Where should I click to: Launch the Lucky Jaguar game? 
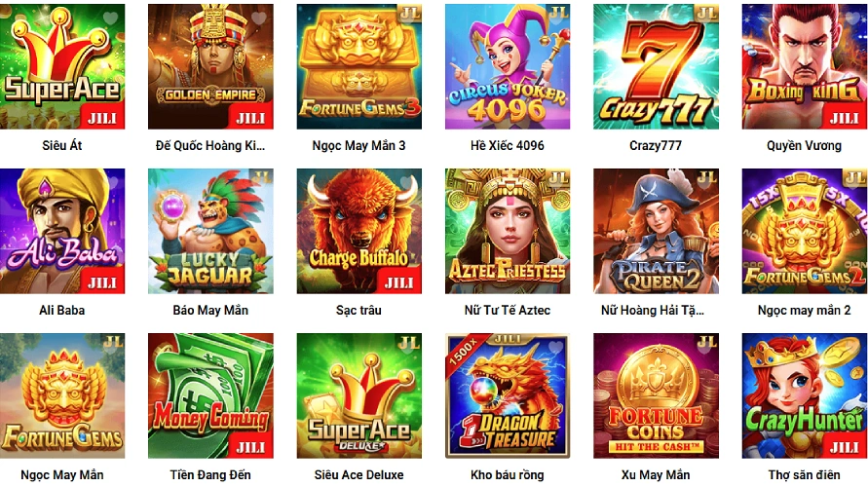[210, 232]
